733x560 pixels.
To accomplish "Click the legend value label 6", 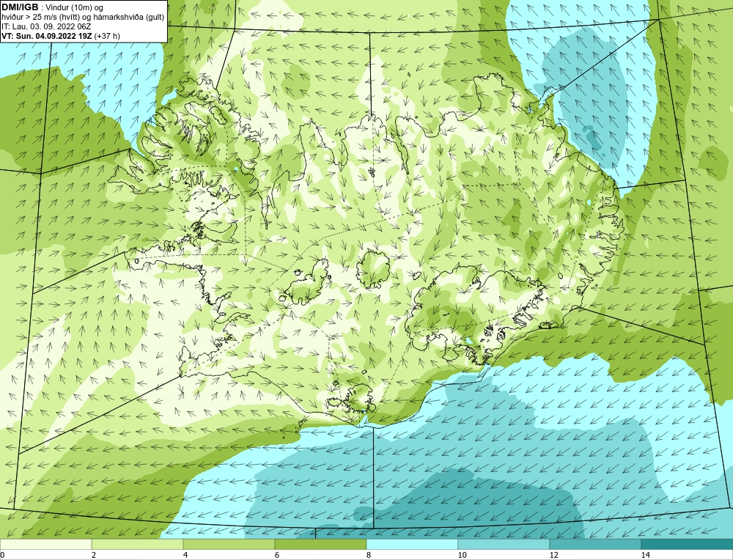I will 277,555.
